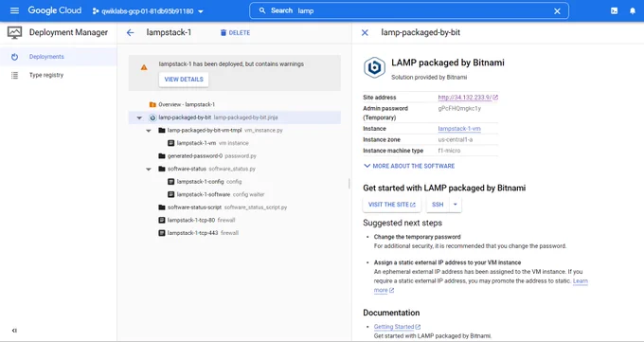644x342 pixels.
Task: Click the Google Cloud logo
Action: (x=55, y=10)
